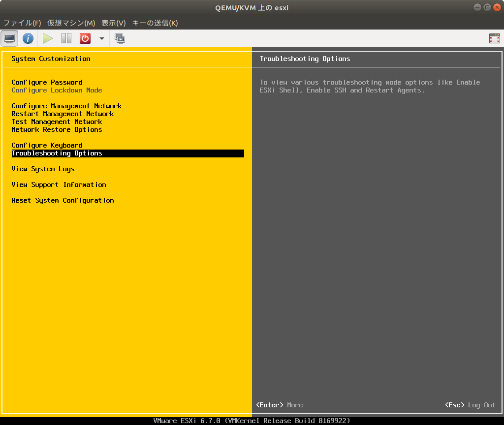504x425 pixels.
Task: Click the <Enter> More hint
Action: click(x=280, y=405)
